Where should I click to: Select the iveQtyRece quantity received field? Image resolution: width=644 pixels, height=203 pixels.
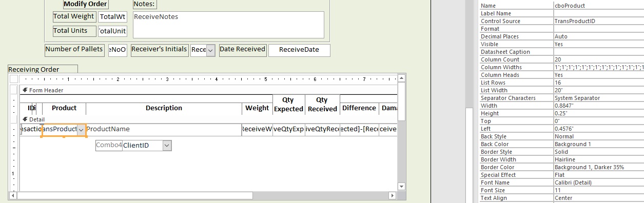click(322, 130)
